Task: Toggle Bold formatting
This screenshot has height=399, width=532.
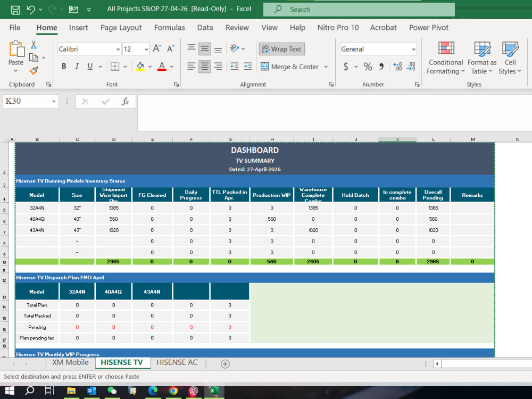Action: [64, 66]
